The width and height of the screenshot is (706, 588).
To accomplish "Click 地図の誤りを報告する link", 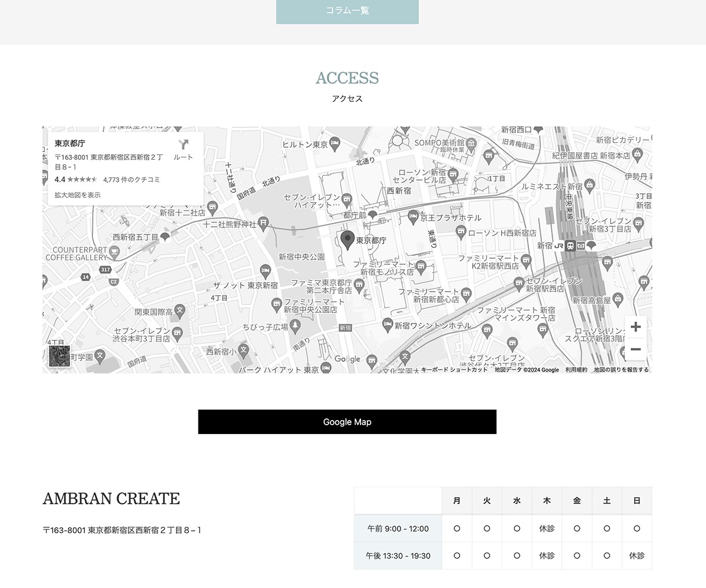I will (x=621, y=370).
